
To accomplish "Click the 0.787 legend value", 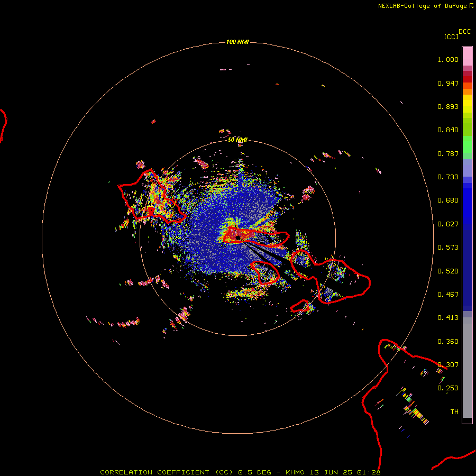I will click(x=448, y=153).
